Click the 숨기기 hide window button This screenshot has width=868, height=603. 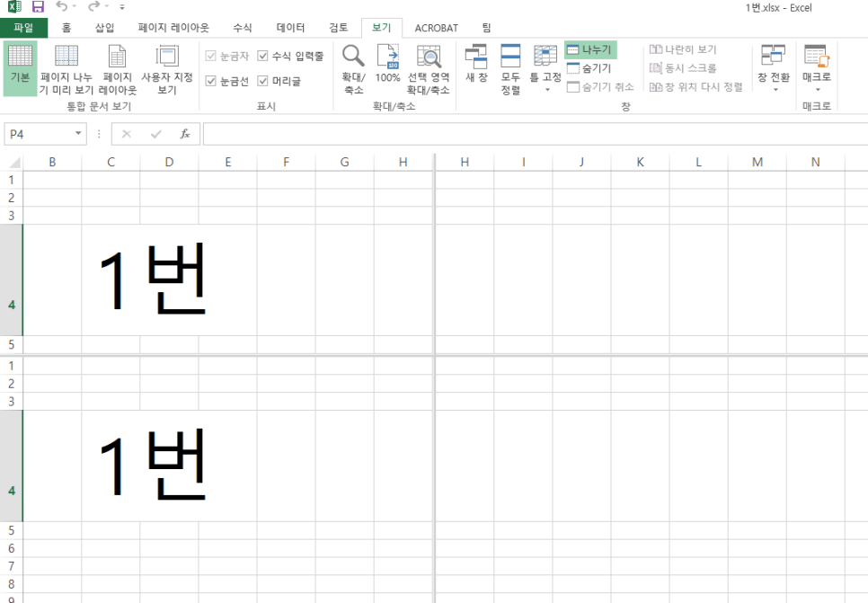[x=590, y=68]
